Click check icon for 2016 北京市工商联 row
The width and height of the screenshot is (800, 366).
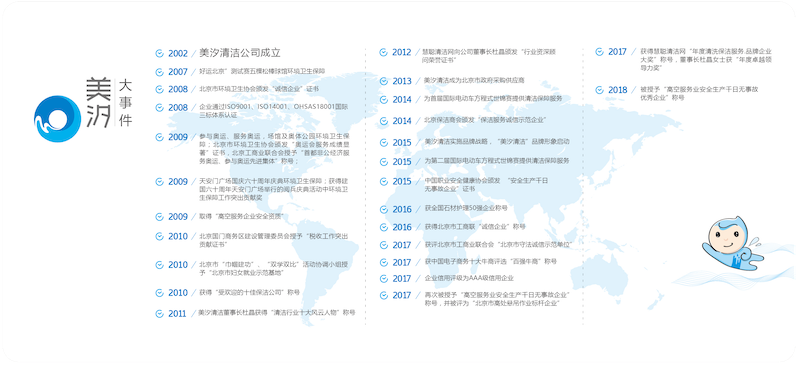pyautogui.click(x=383, y=227)
